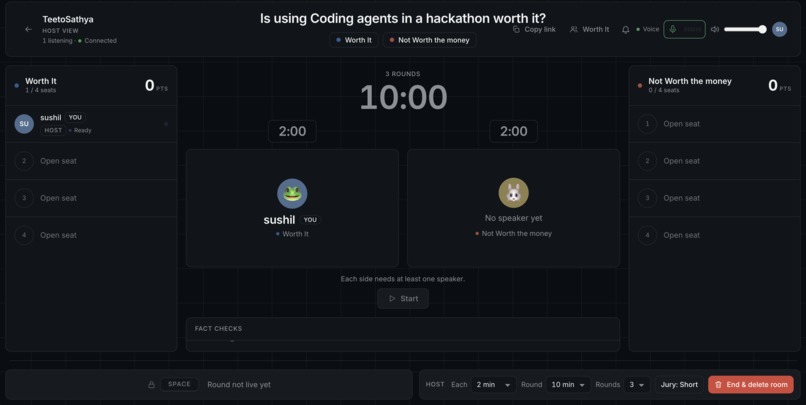
Task: Click the Jury: Short button
Action: coord(679,384)
